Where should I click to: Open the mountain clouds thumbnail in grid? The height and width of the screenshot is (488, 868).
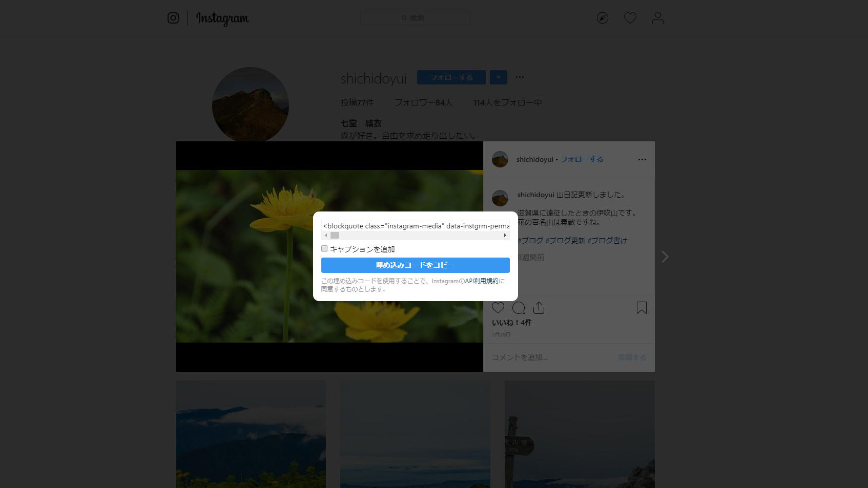(x=251, y=434)
